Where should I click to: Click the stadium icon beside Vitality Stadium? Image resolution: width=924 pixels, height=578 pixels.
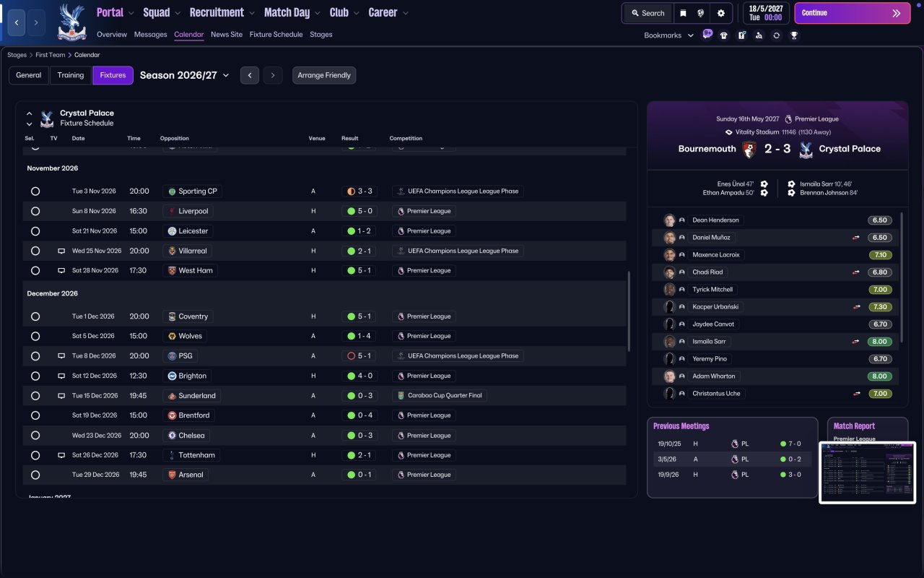(729, 132)
